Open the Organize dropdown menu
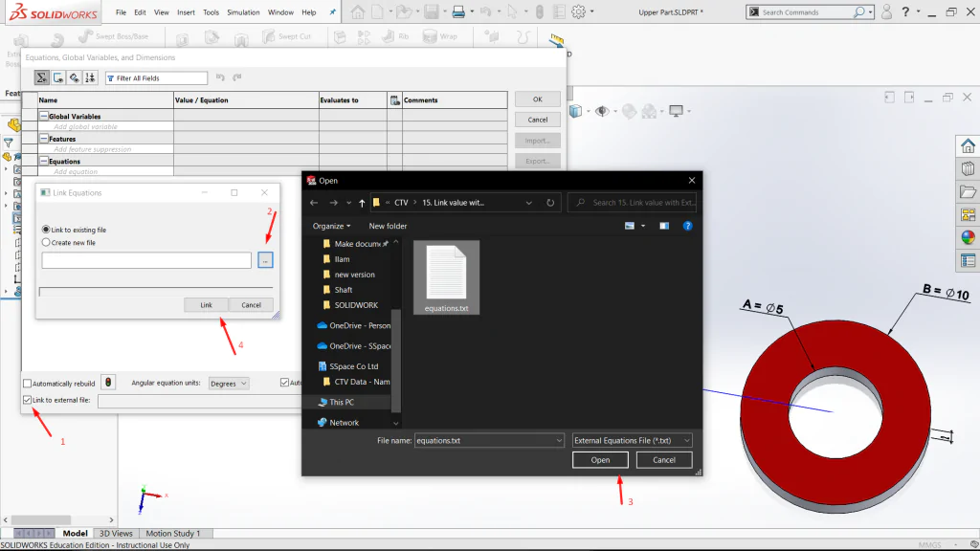 coord(331,226)
